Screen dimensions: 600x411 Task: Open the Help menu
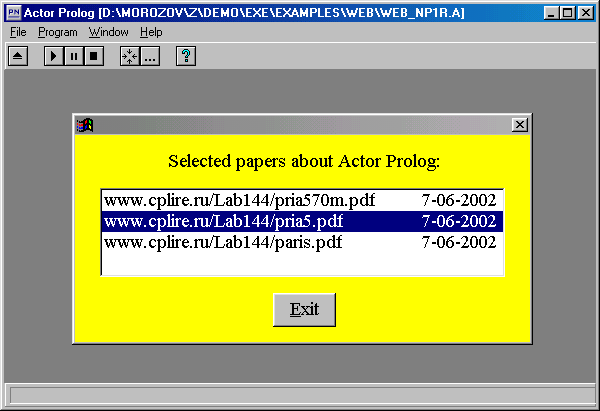click(151, 32)
